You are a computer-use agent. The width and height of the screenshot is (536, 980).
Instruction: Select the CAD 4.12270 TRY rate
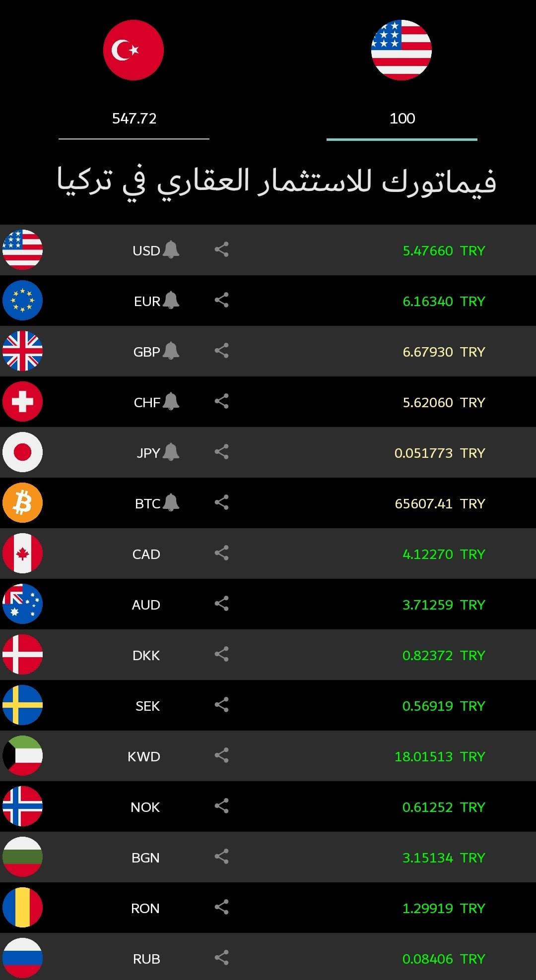pos(444,554)
